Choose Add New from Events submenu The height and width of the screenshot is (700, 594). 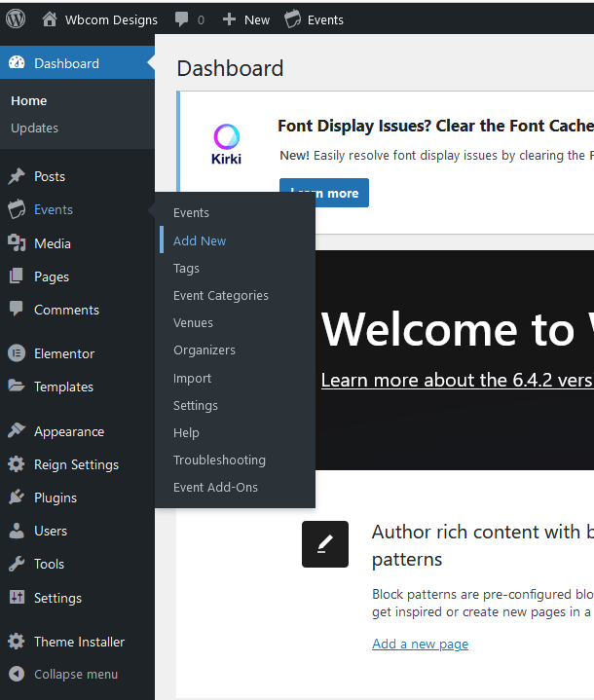pos(200,240)
